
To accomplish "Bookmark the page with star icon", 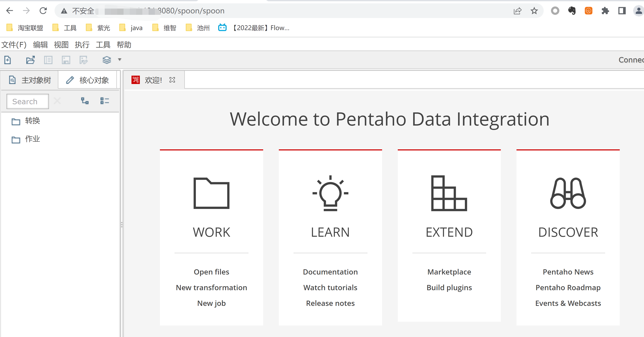I will click(x=534, y=11).
